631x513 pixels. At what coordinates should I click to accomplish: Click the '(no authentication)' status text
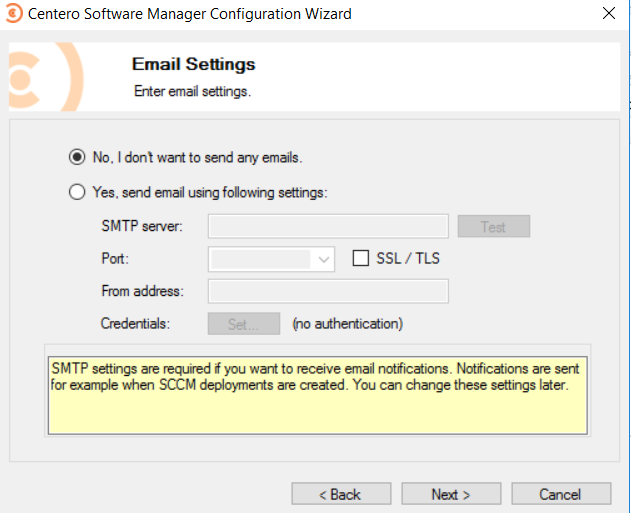[348, 323]
